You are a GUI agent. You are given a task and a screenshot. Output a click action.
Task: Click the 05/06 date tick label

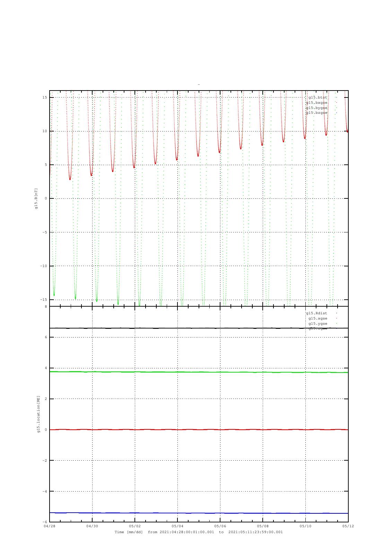[x=220, y=526]
